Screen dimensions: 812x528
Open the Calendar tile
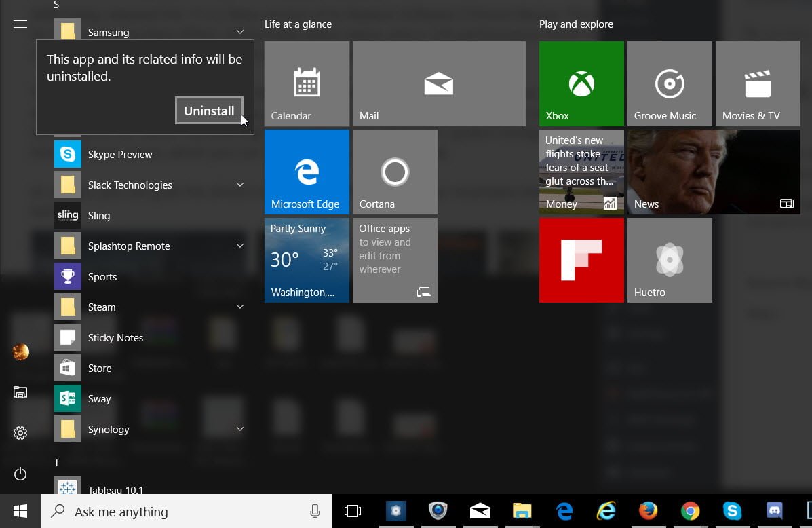pyautogui.click(x=307, y=83)
